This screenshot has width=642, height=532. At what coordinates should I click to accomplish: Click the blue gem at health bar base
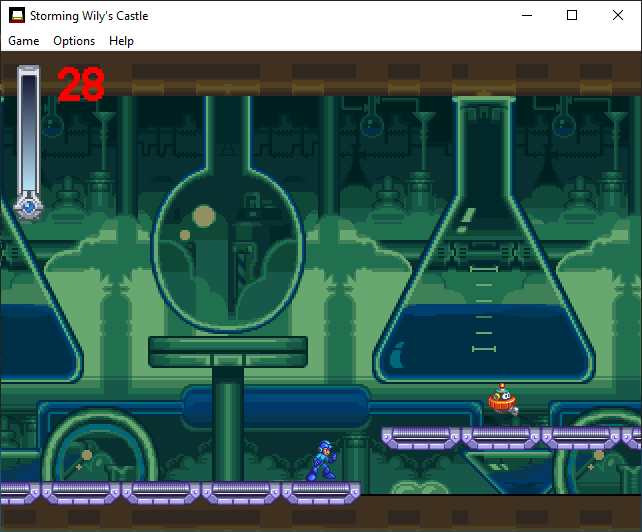[x=28, y=207]
